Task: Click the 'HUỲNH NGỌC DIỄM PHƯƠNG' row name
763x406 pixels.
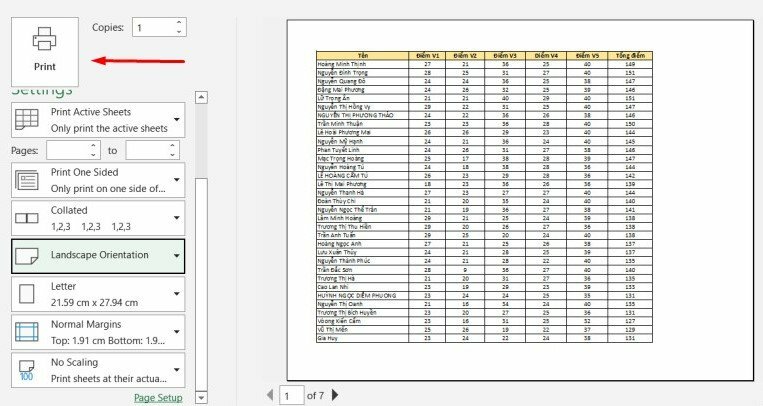Action: click(x=357, y=295)
